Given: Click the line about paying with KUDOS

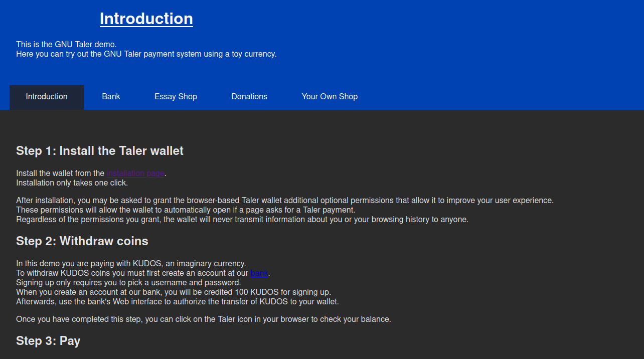Looking at the screenshot, I should (131, 264).
